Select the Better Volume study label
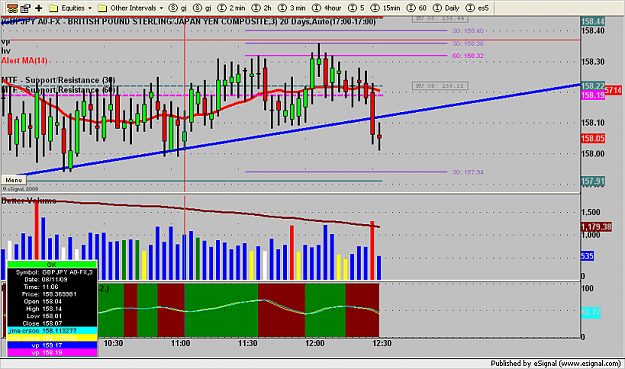 (x=29, y=200)
